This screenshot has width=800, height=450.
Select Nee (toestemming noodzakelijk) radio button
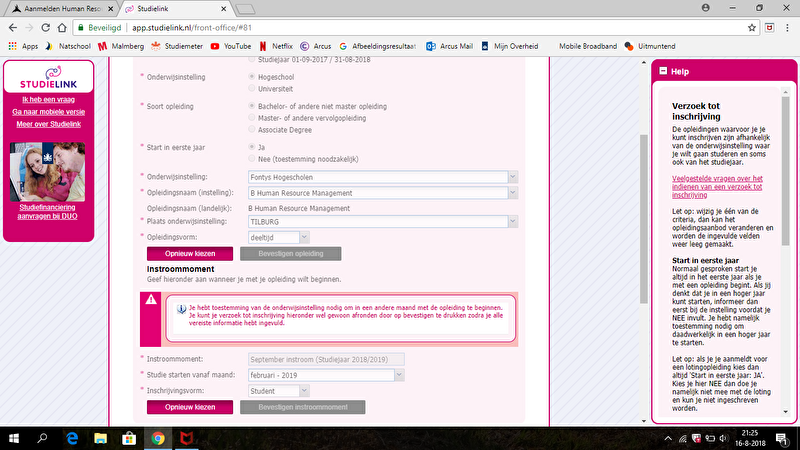click(250, 159)
